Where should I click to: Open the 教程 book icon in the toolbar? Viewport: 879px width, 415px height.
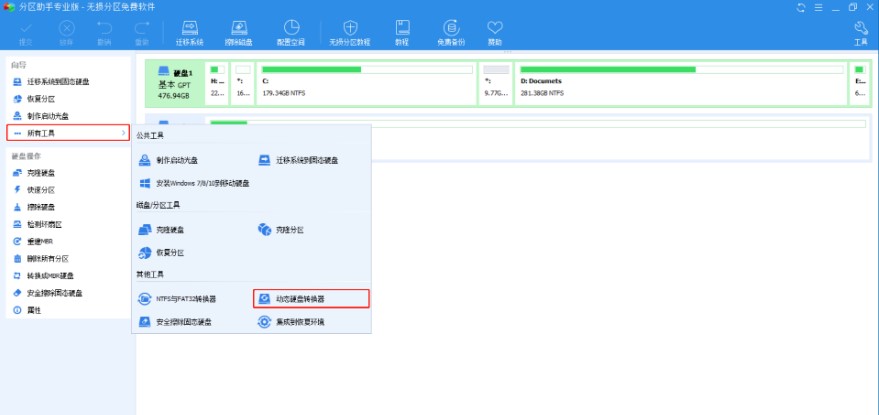[402, 33]
